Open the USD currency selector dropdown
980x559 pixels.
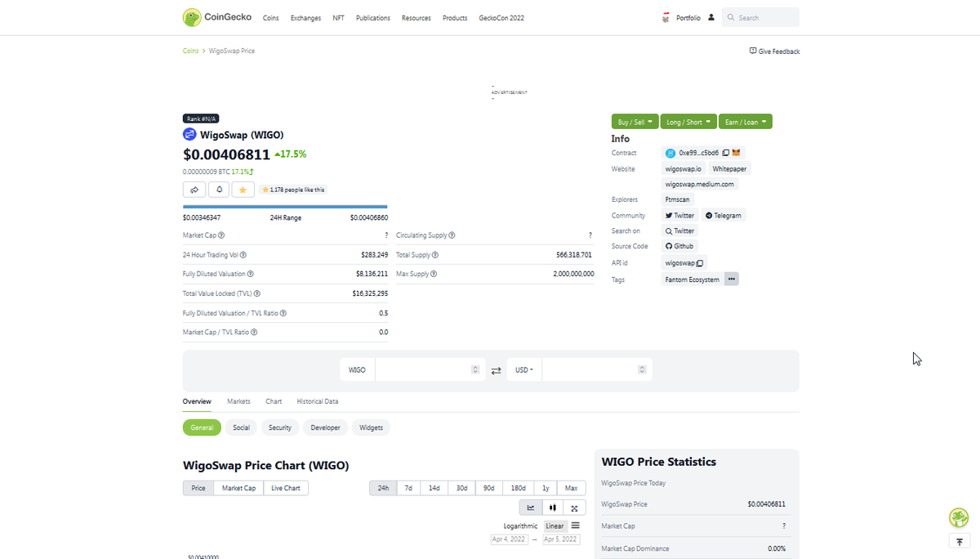click(x=524, y=370)
